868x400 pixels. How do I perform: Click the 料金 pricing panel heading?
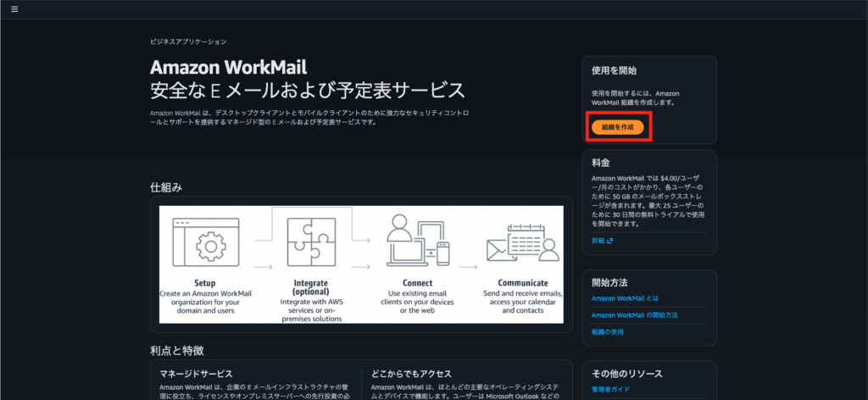[x=600, y=162]
